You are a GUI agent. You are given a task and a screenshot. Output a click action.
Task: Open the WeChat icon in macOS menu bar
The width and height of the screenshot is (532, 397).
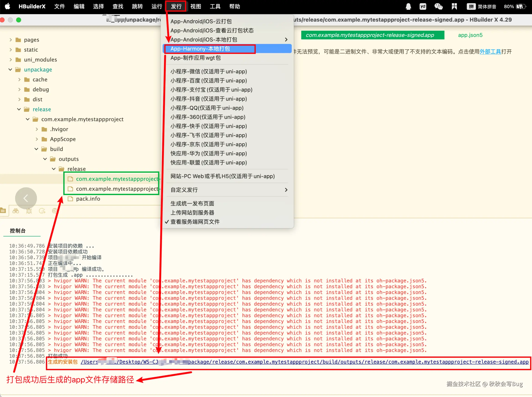click(438, 6)
